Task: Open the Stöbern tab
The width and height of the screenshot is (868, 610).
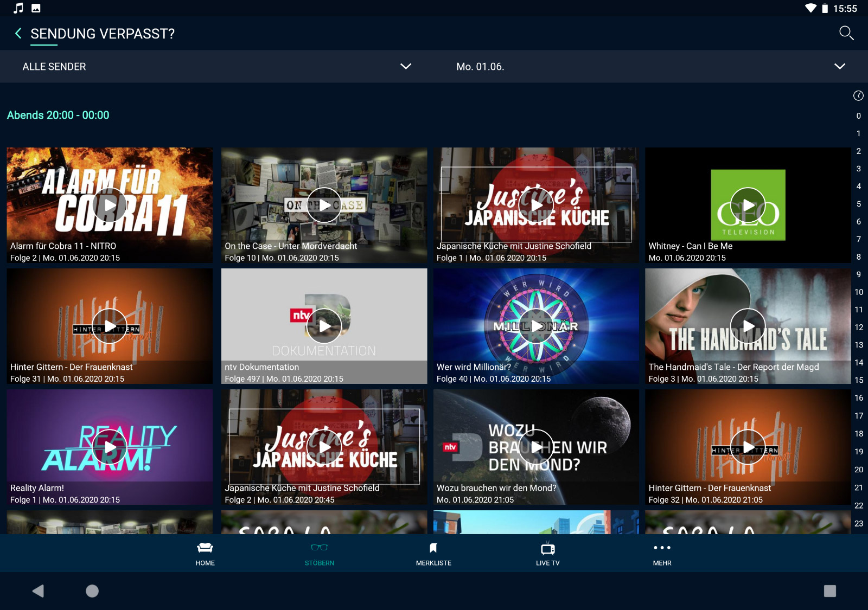Action: pos(320,554)
